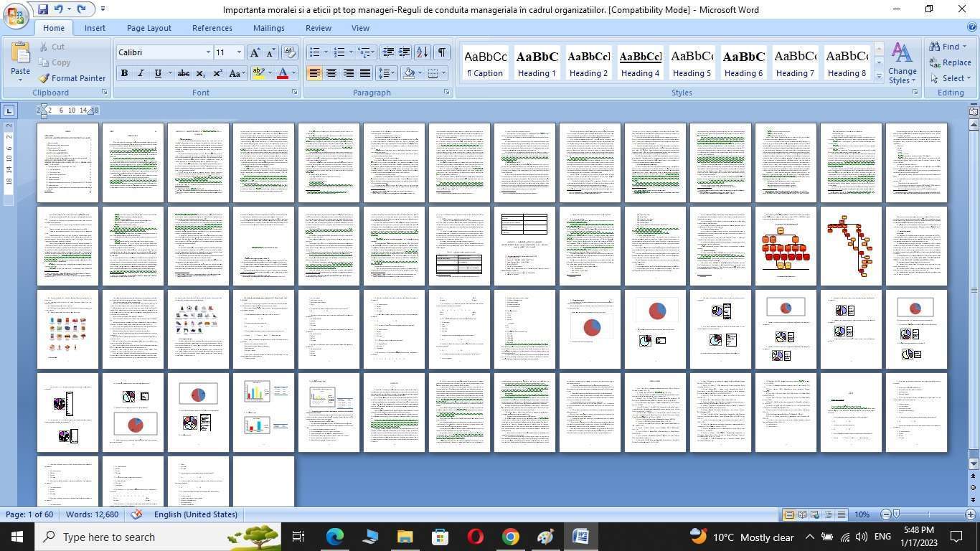Click the zoom slider zoom-in plus button
The height and width of the screenshot is (551, 980).
[970, 514]
